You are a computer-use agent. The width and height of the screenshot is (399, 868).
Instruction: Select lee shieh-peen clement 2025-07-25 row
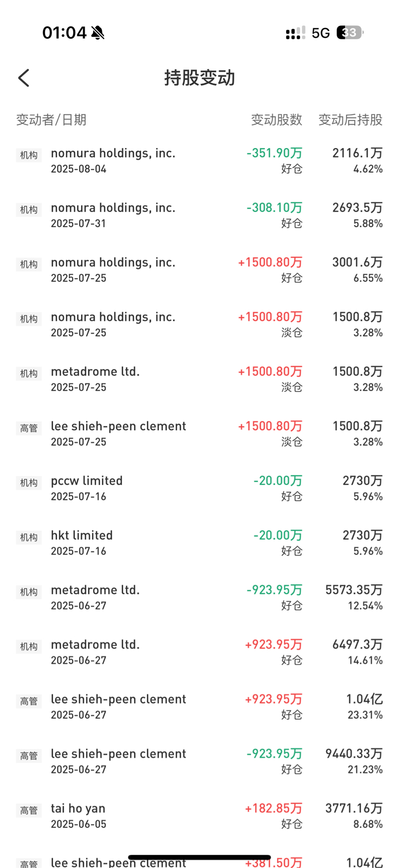tap(199, 433)
